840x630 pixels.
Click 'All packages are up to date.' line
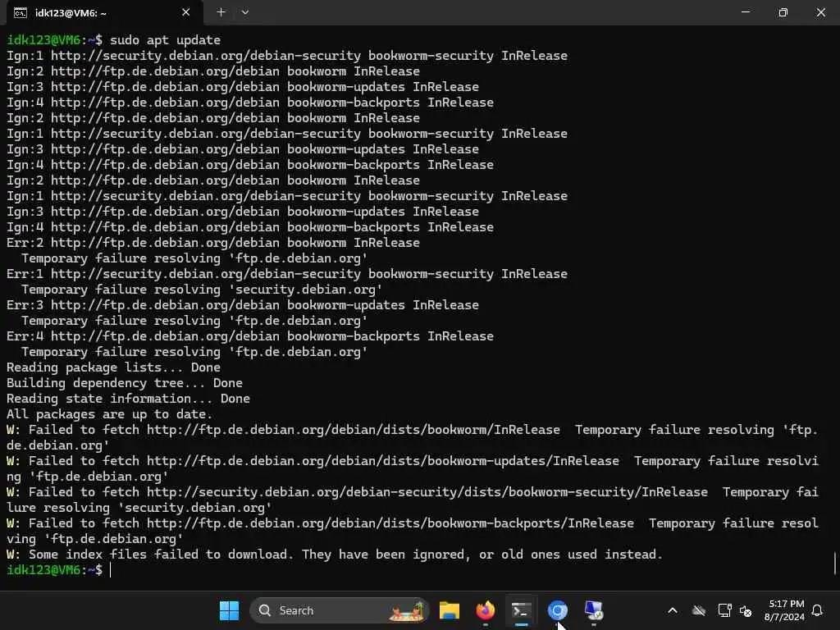point(109,414)
